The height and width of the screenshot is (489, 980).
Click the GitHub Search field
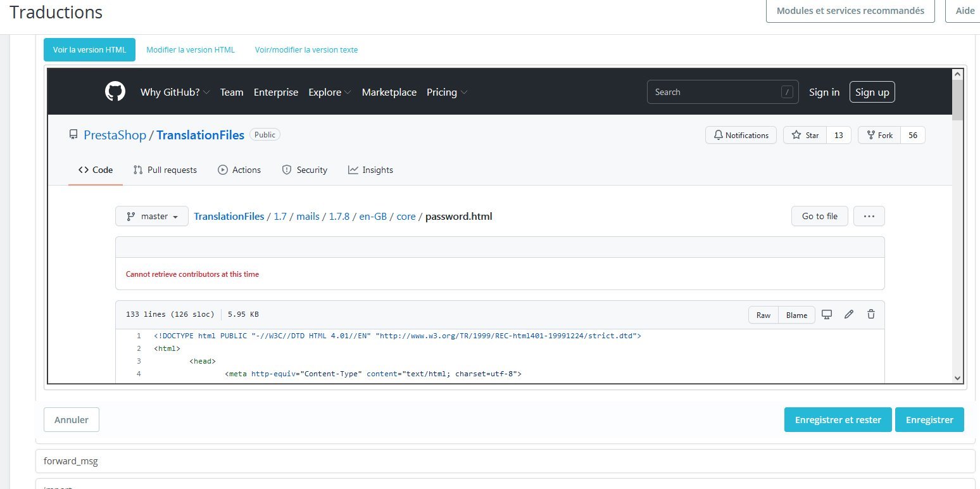point(723,92)
